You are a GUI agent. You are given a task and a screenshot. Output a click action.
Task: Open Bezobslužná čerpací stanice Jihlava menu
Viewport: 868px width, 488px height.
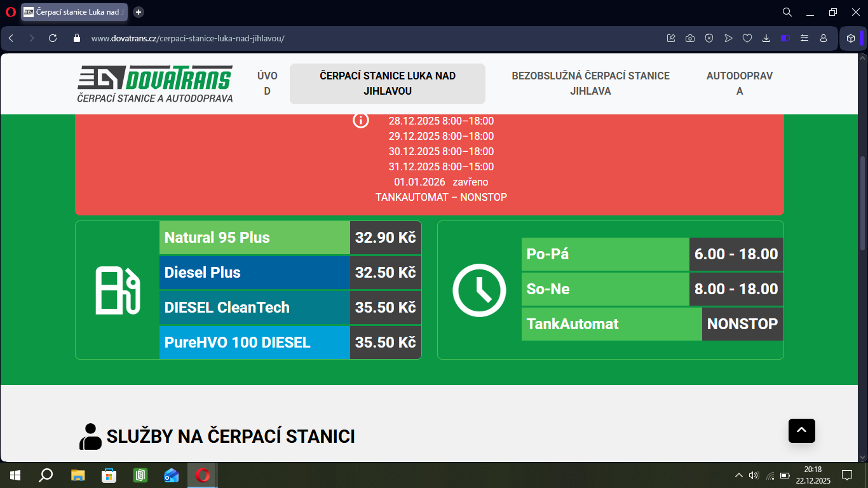point(591,83)
